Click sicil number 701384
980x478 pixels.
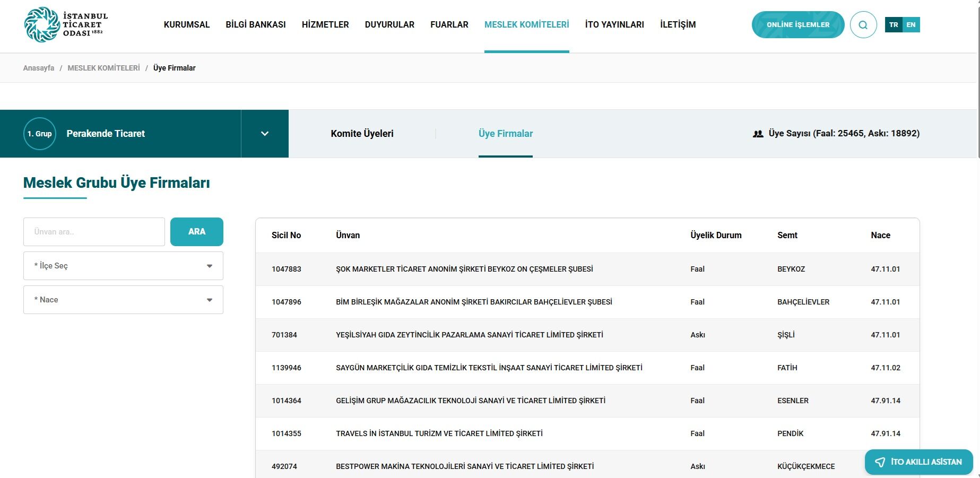click(x=284, y=335)
